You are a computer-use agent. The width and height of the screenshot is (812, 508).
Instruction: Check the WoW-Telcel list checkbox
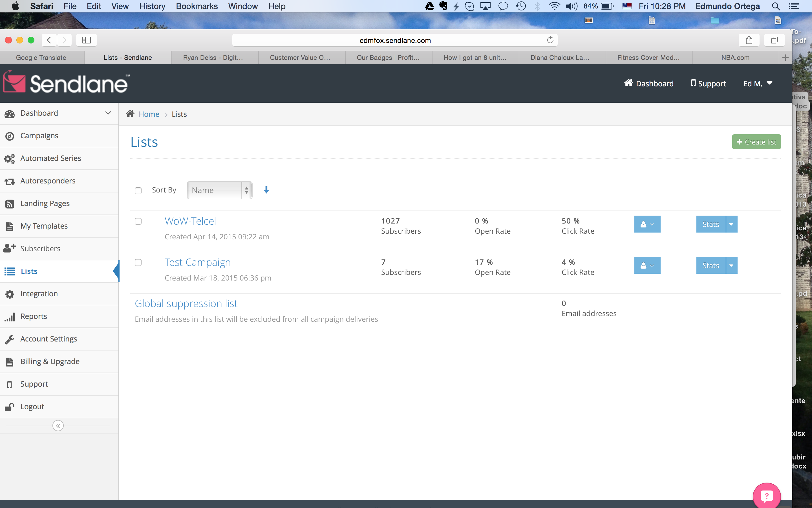click(x=138, y=221)
